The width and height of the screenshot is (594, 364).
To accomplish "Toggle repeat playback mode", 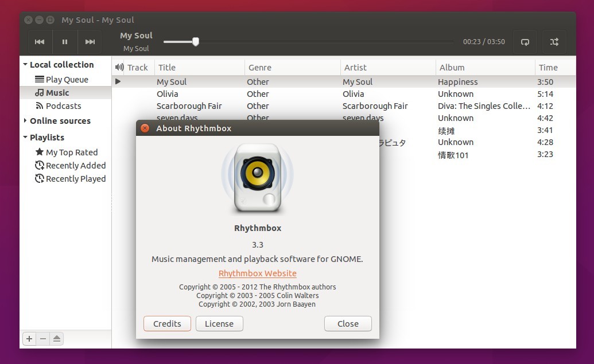I will 525,42.
